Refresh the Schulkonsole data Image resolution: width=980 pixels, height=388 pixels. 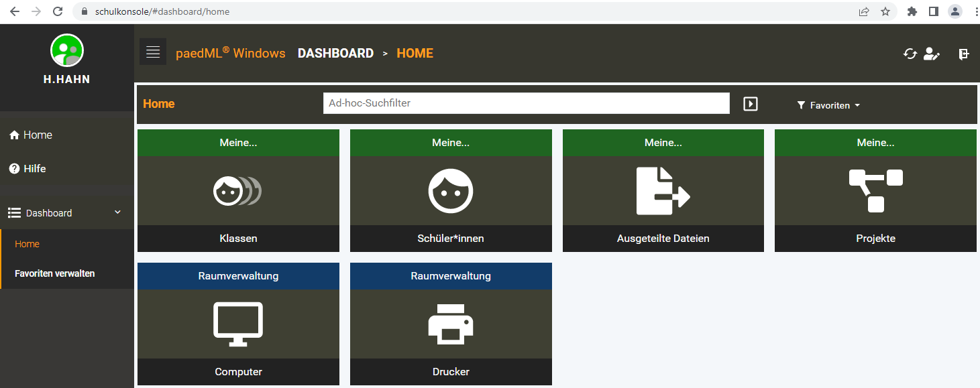[x=910, y=54]
